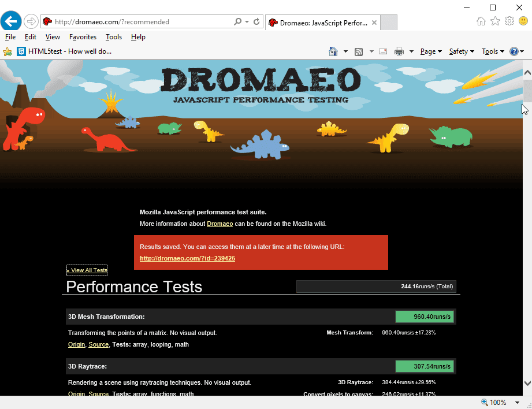Click the 3D Raytrace header row
532x409 pixels.
261,366
